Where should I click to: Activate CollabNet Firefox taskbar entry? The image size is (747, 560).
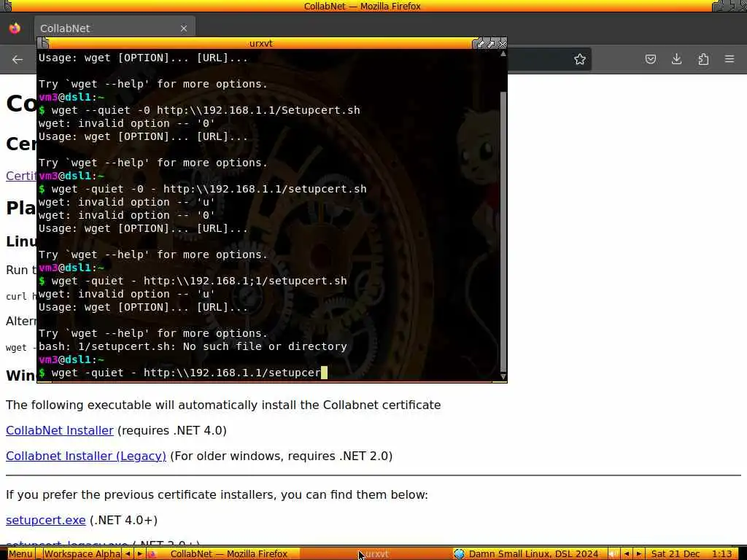[x=224, y=554]
